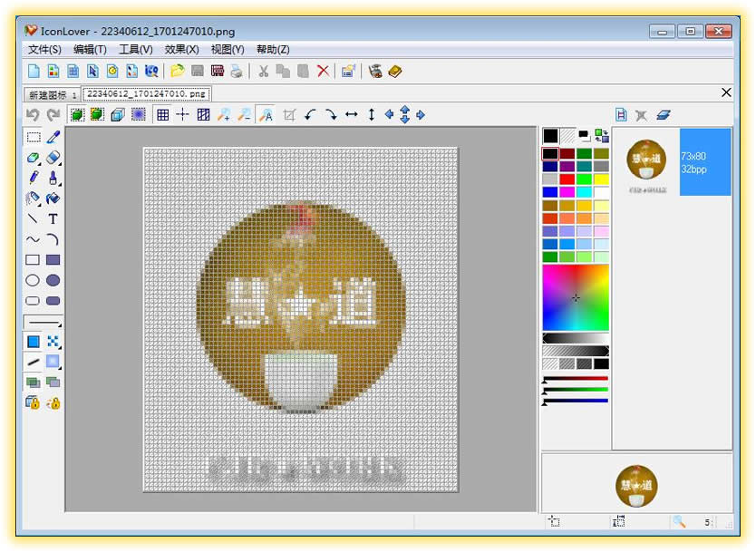Image resolution: width=756 pixels, height=552 pixels.
Task: Pick the Eyedropper color picker tool
Action: tap(53, 138)
